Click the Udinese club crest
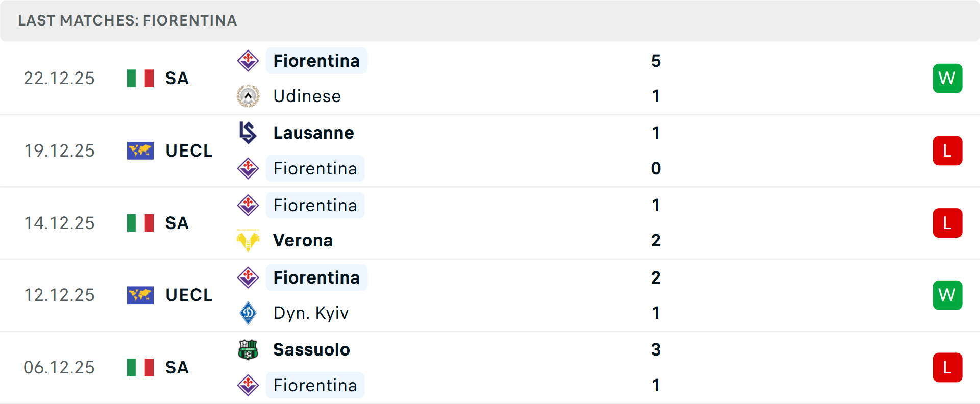This screenshot has width=980, height=404. pos(248,96)
